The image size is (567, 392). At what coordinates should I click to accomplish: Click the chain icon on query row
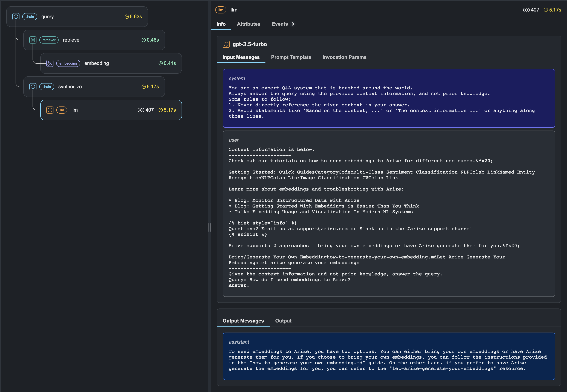click(x=16, y=17)
